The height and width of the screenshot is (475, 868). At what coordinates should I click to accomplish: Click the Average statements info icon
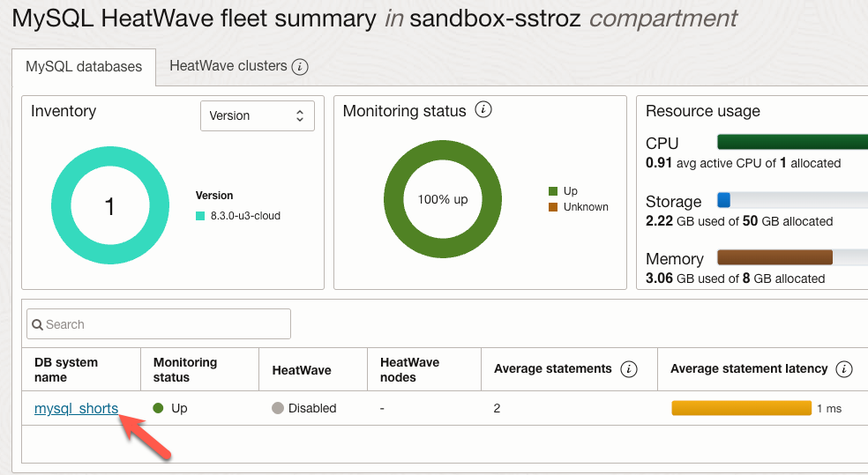[x=628, y=369]
